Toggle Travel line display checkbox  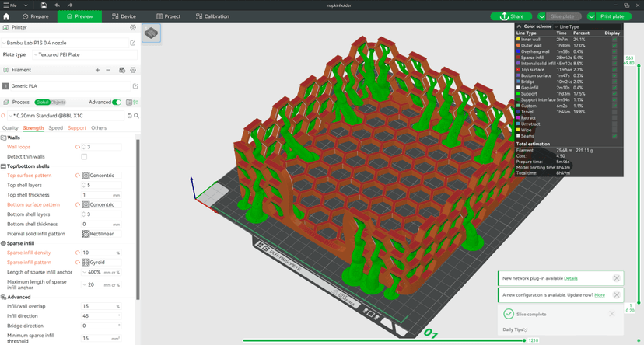click(614, 112)
